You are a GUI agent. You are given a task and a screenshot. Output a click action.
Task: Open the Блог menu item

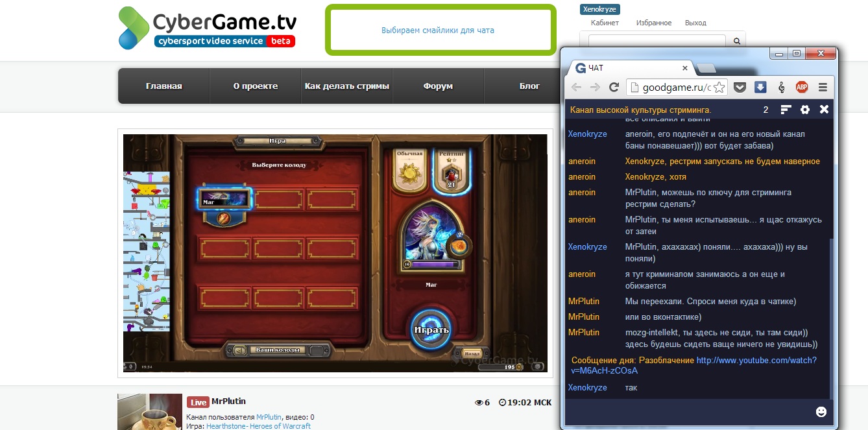pos(529,86)
